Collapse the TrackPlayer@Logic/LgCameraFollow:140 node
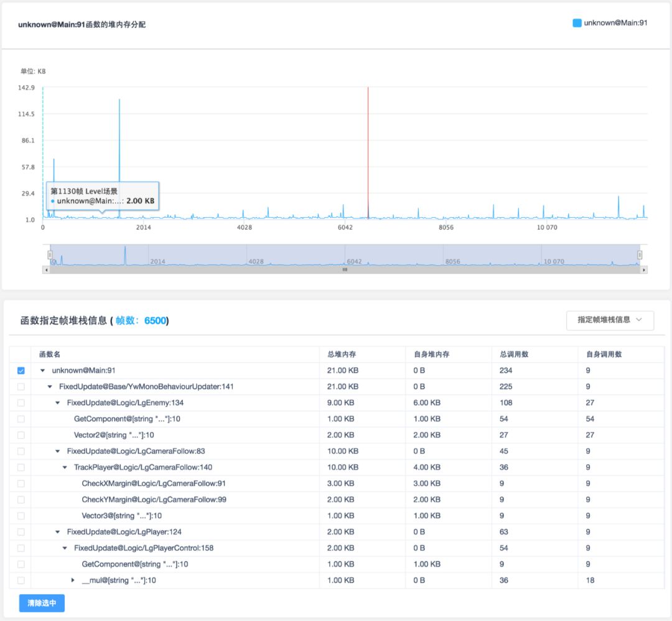The image size is (672, 621). [x=65, y=467]
